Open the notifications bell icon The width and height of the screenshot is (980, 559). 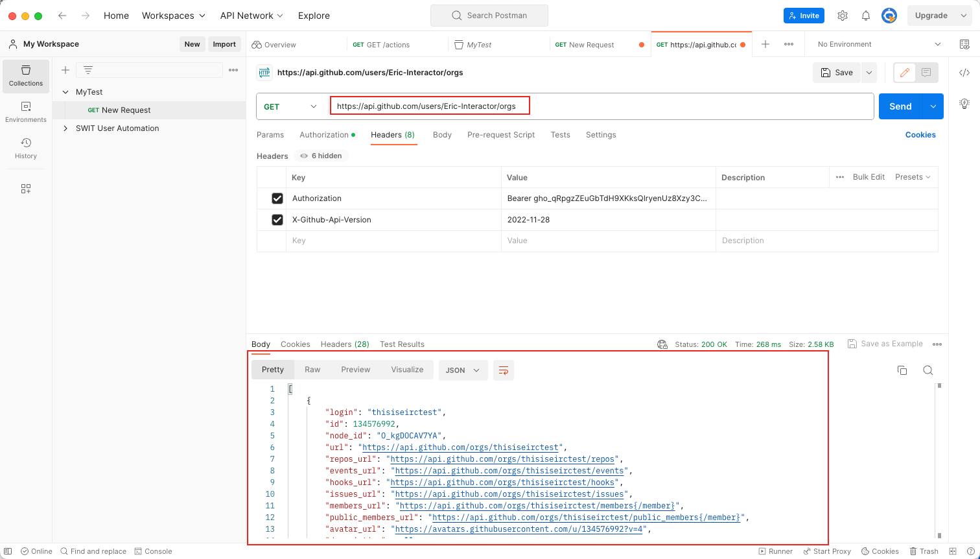tap(866, 16)
